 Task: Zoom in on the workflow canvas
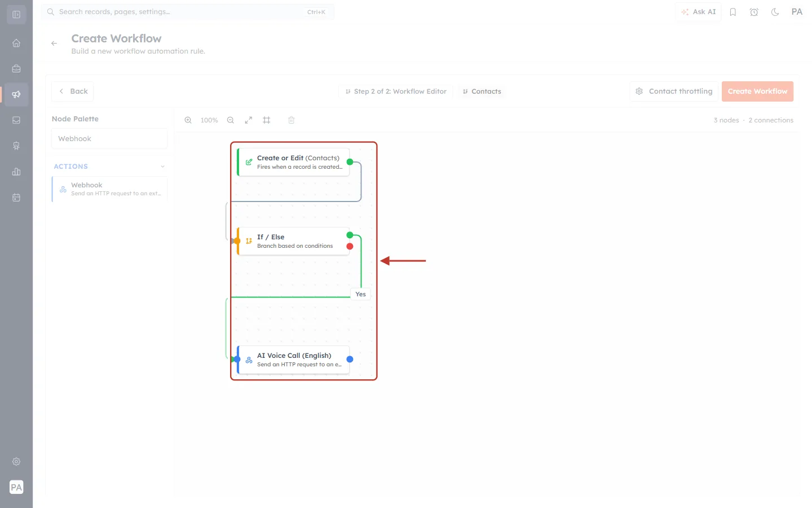pos(188,120)
